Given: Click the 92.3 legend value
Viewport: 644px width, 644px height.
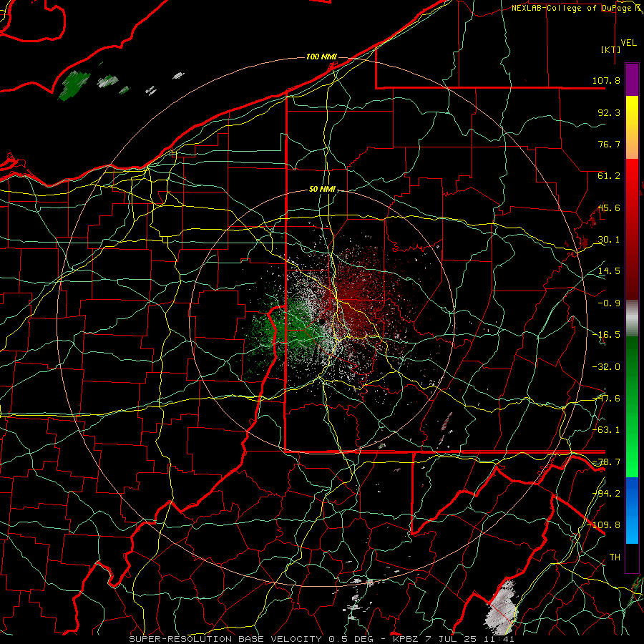Looking at the screenshot, I should coord(609,112).
